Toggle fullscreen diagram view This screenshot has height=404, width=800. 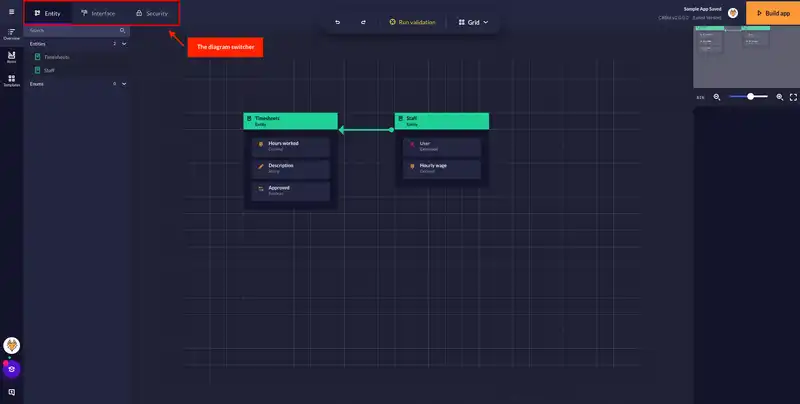coord(793,97)
